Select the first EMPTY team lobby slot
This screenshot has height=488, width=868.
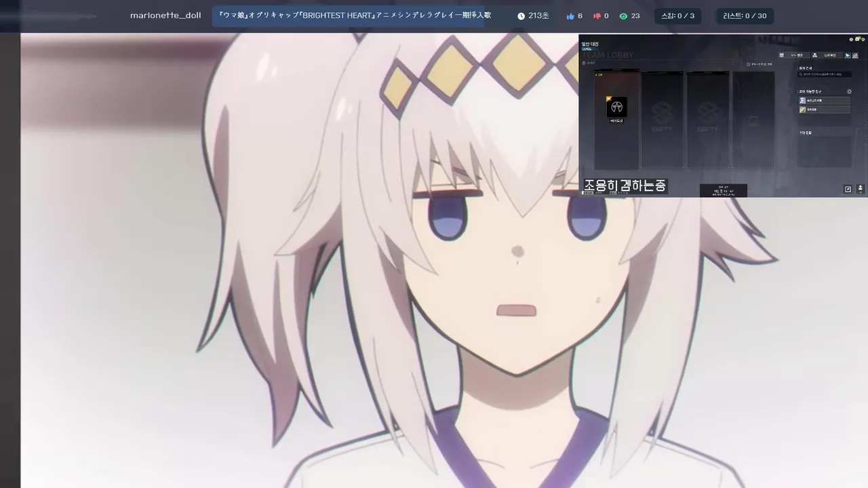click(x=662, y=119)
